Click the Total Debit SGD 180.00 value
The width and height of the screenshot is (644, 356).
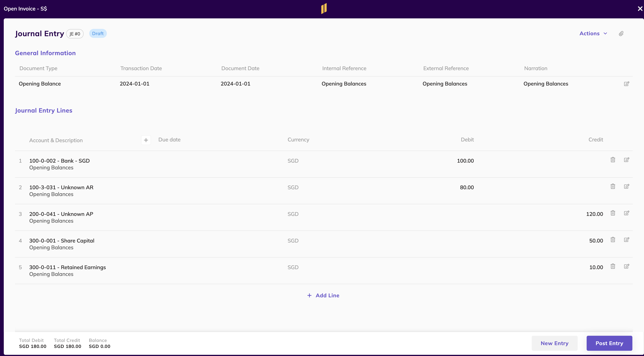click(x=32, y=346)
